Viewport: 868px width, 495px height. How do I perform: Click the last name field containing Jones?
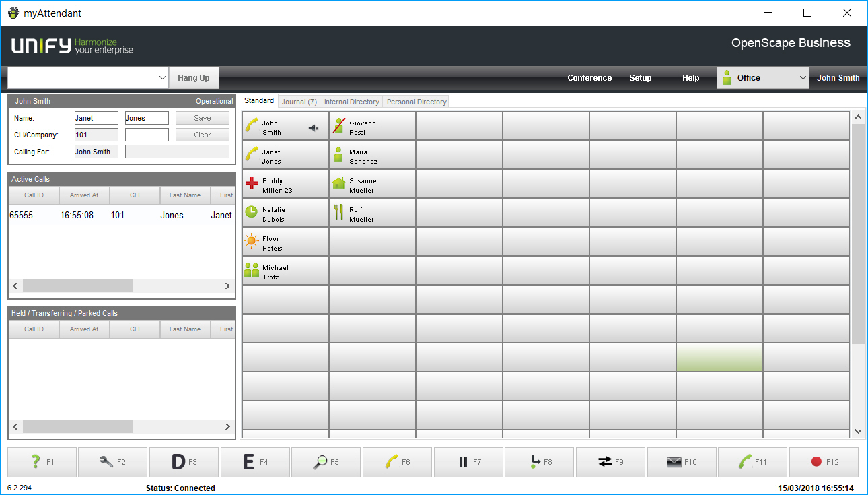(147, 118)
